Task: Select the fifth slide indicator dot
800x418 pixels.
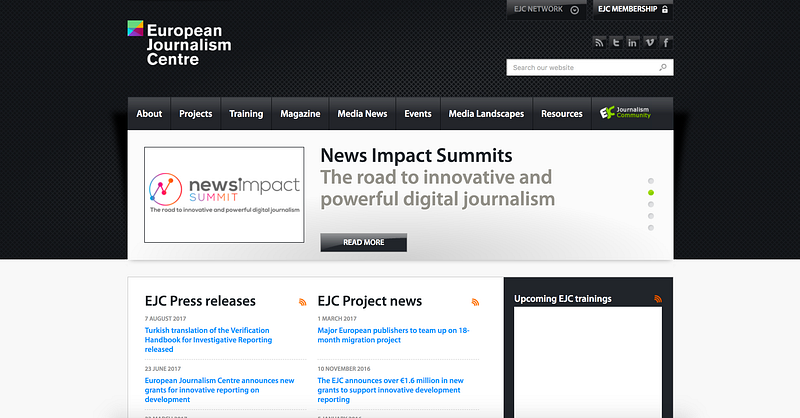Action: point(651,228)
